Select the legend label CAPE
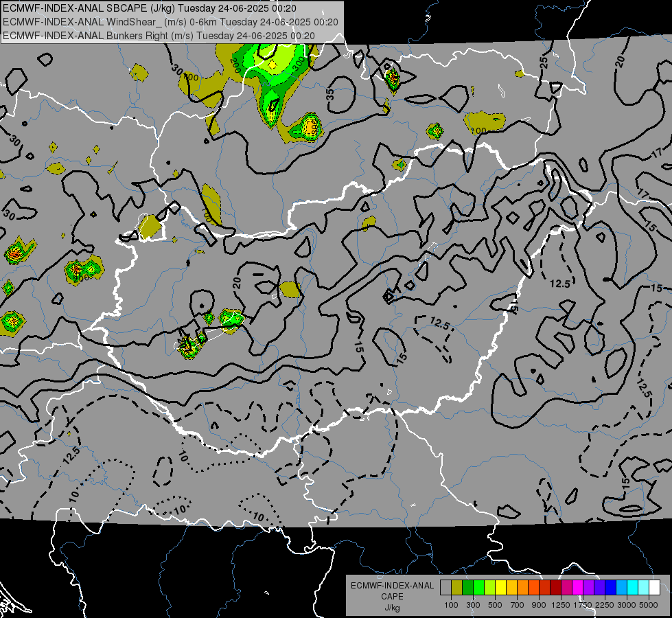The width and height of the screenshot is (672, 618). [392, 597]
